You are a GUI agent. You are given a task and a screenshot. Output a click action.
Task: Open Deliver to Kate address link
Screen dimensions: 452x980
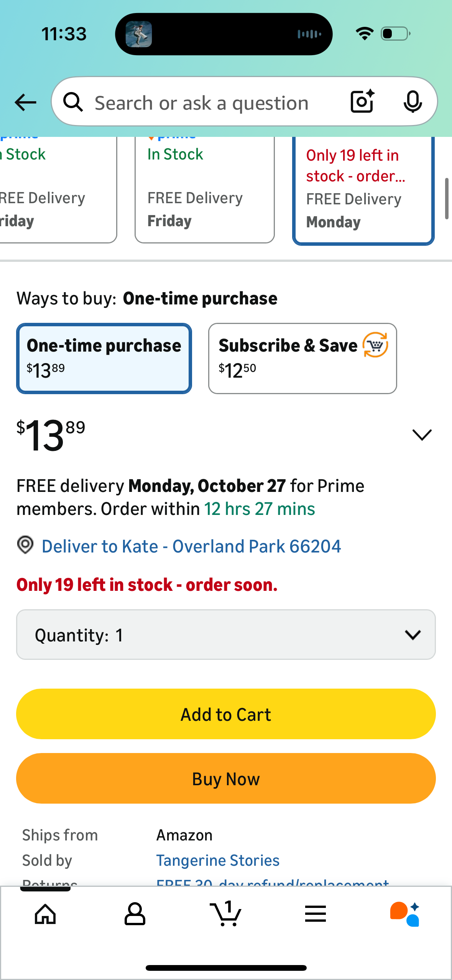[191, 546]
